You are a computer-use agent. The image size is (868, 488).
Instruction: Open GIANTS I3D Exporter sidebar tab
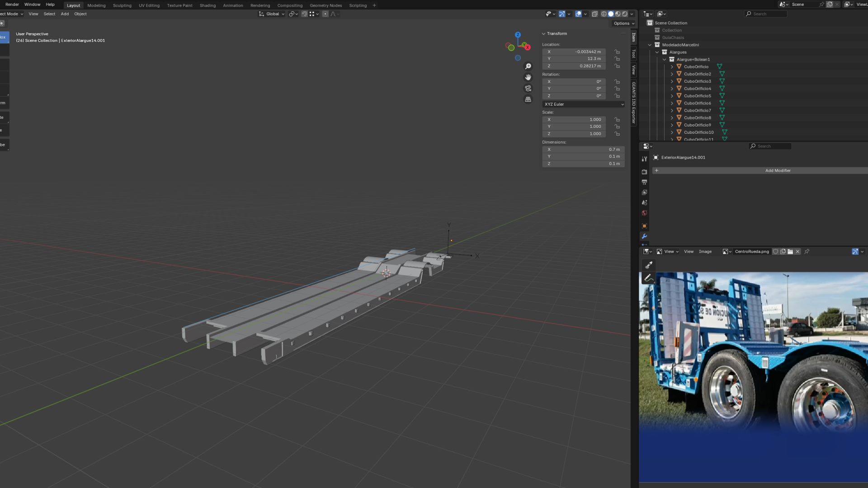pyautogui.click(x=634, y=103)
